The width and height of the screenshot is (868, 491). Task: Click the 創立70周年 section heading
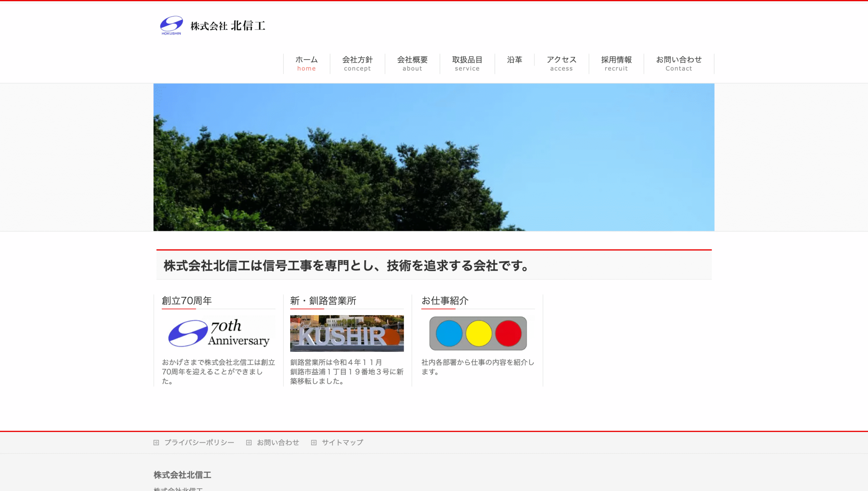tap(187, 300)
